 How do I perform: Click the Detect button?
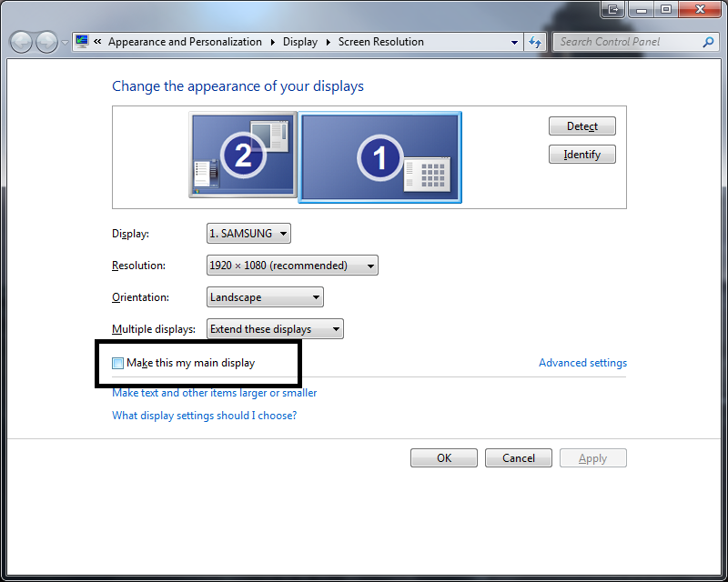click(x=581, y=125)
